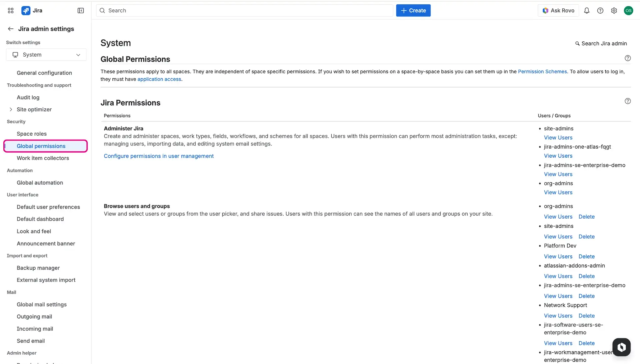
Task: Go back using the Jira admin settings arrow
Action: [x=11, y=29]
